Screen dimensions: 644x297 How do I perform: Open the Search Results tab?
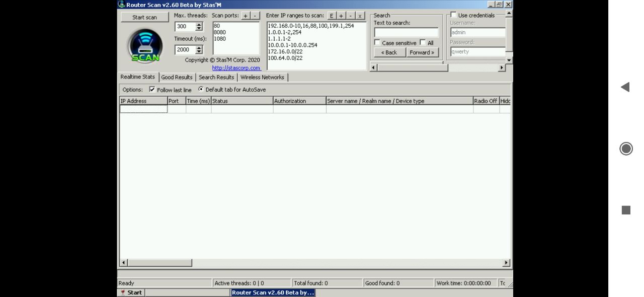[x=216, y=78]
